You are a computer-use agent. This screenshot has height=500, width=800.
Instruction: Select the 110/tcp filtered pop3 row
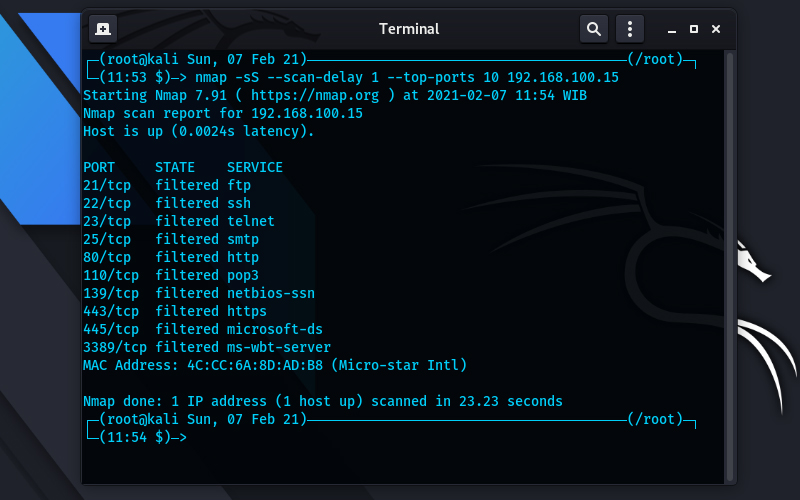click(171, 276)
